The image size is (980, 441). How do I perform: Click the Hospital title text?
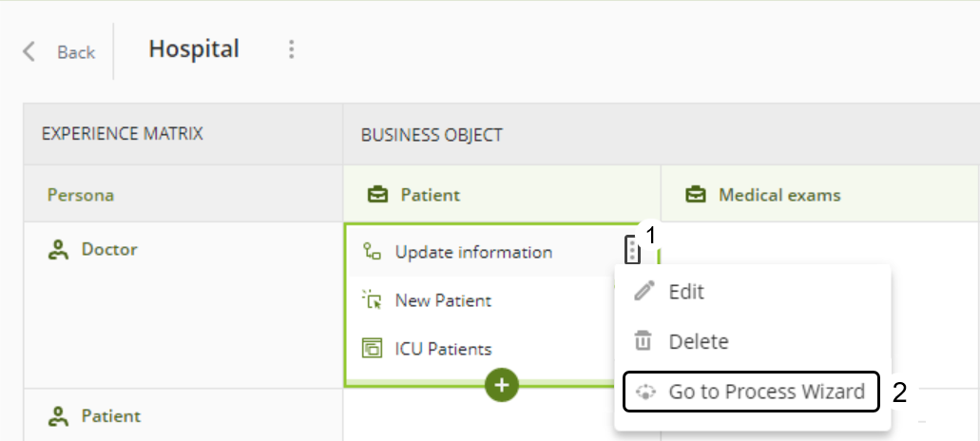pos(194,48)
